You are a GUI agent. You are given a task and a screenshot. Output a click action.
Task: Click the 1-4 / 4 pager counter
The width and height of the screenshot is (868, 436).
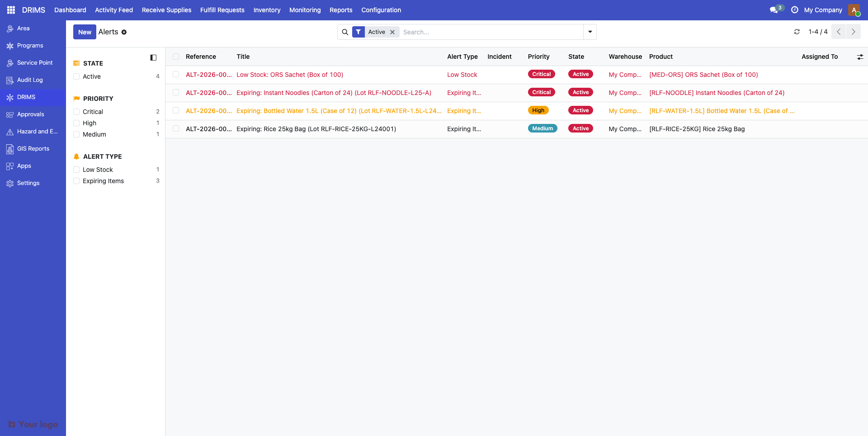(x=818, y=32)
